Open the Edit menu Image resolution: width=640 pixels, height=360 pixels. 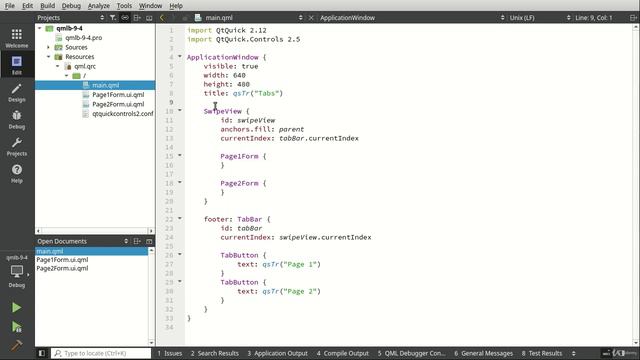coord(27,6)
